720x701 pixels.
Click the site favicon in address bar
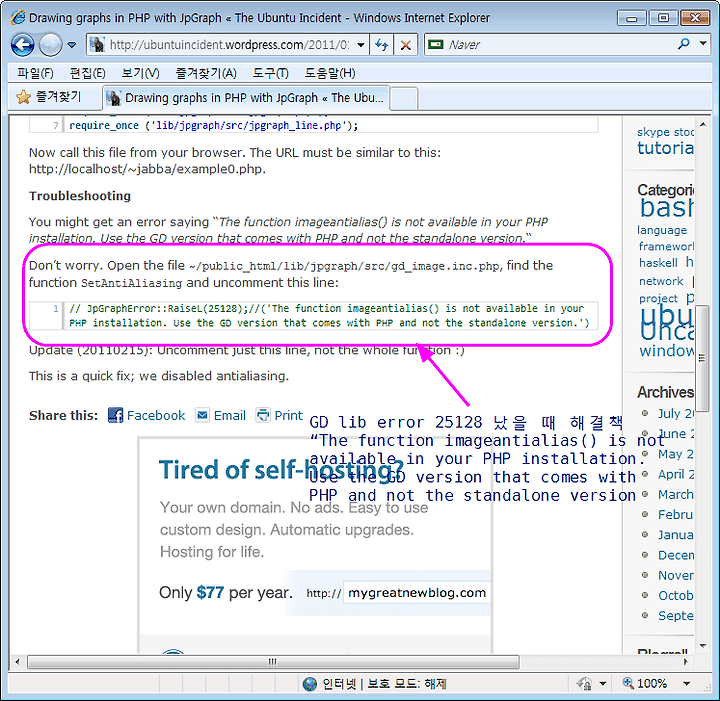[97, 45]
